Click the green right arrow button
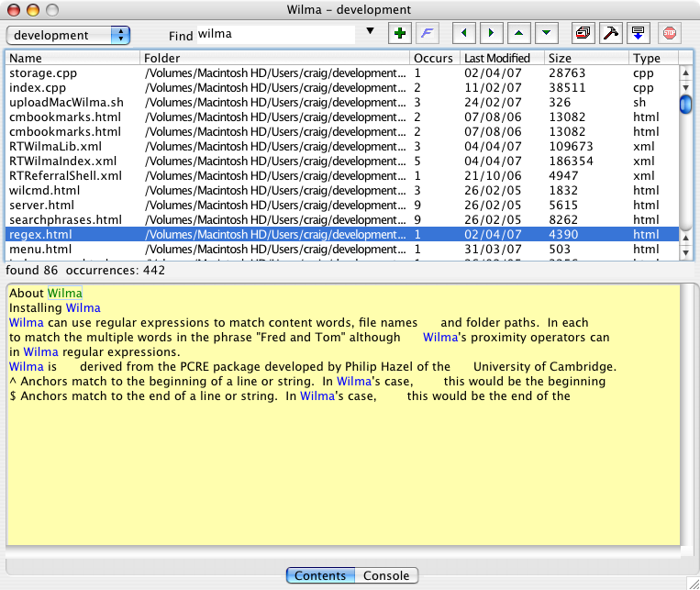Screen dimensions: 700x590 [x=491, y=33]
